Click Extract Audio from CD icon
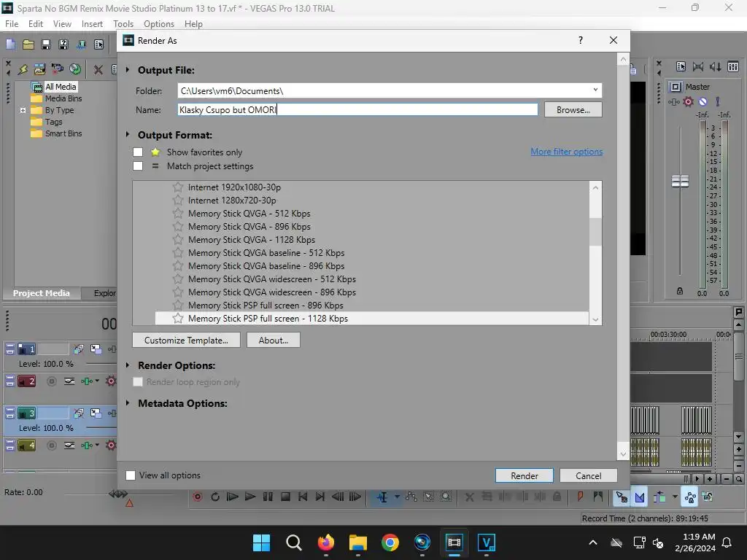The image size is (747, 560). 75,69
